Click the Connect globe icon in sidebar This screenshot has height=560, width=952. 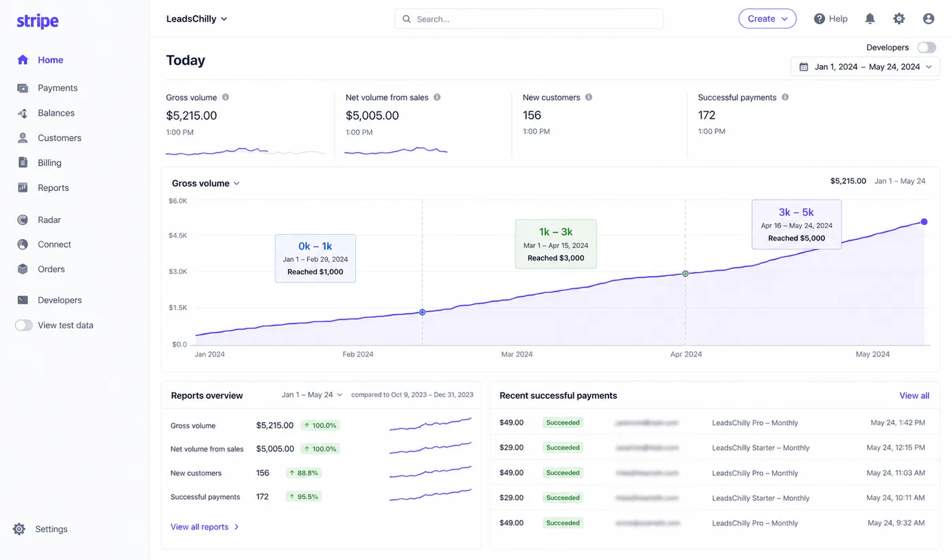(x=23, y=244)
